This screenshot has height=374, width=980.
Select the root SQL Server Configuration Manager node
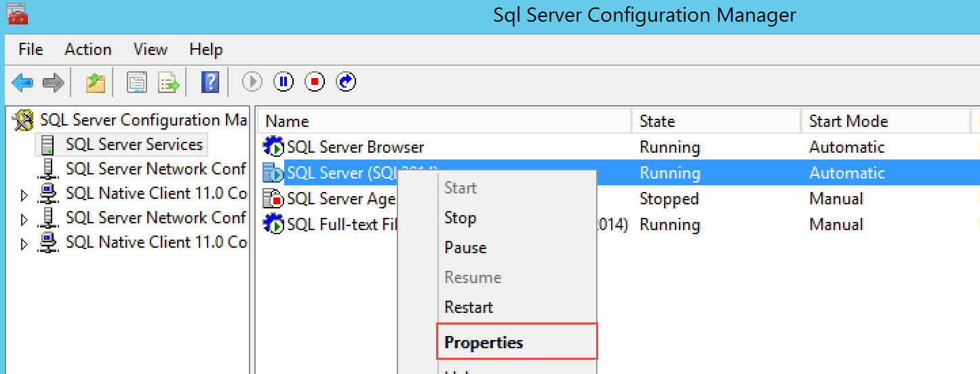[x=144, y=120]
